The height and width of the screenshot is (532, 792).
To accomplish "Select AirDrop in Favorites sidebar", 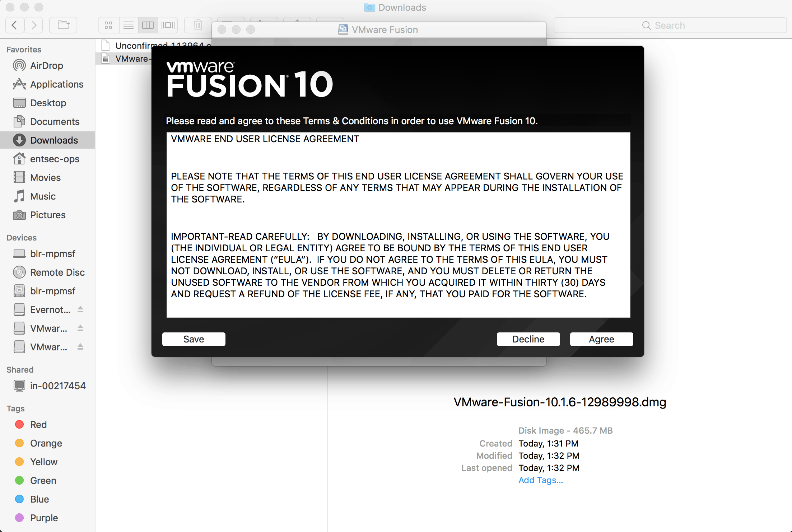I will tap(46, 65).
